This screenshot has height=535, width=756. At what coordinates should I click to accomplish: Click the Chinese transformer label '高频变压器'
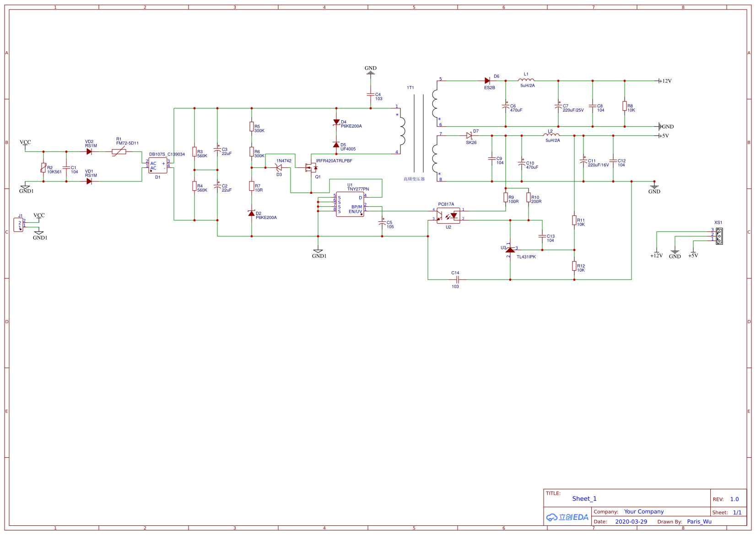[x=414, y=179]
